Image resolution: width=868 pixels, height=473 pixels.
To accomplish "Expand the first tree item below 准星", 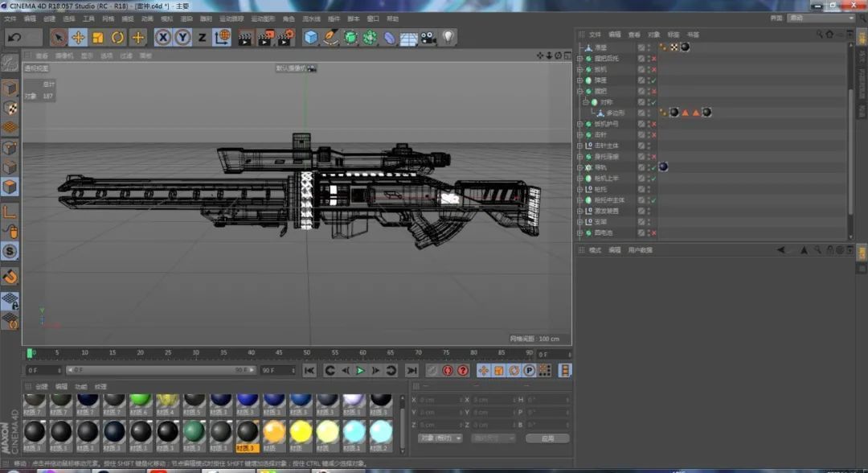I will (x=579, y=59).
